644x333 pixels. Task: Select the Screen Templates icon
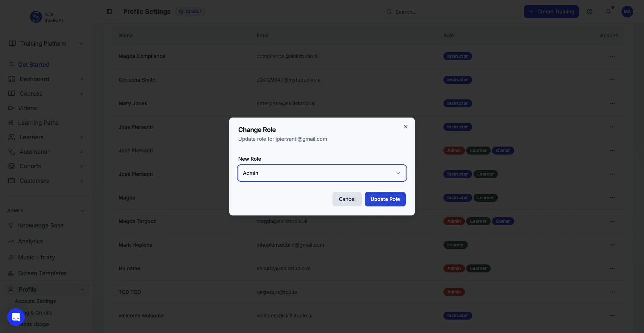click(x=11, y=273)
